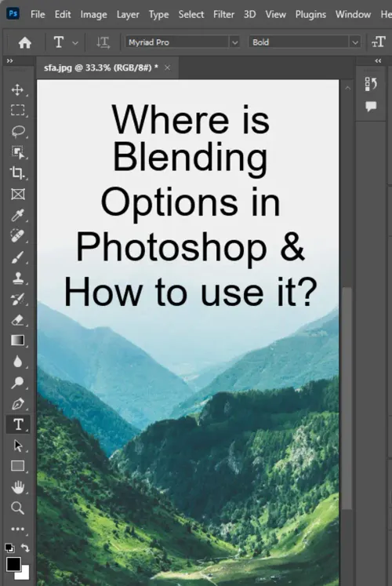This screenshot has width=392, height=586.
Task: Open the Bold font style dropdown
Action: [355, 42]
